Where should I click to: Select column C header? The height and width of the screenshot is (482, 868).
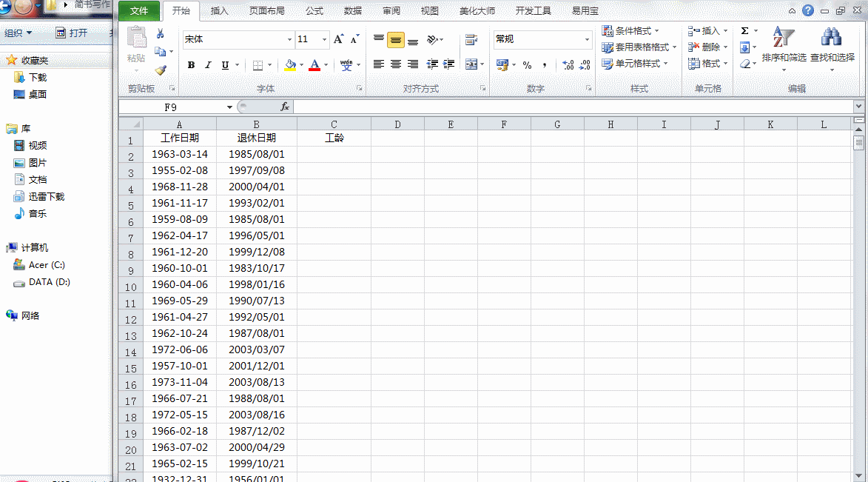pyautogui.click(x=334, y=124)
